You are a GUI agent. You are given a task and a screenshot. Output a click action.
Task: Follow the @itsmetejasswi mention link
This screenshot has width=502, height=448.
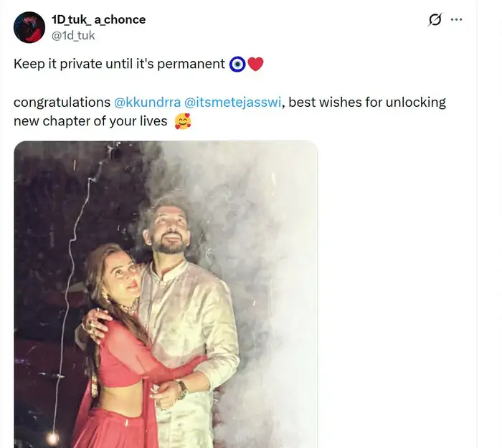(x=235, y=102)
